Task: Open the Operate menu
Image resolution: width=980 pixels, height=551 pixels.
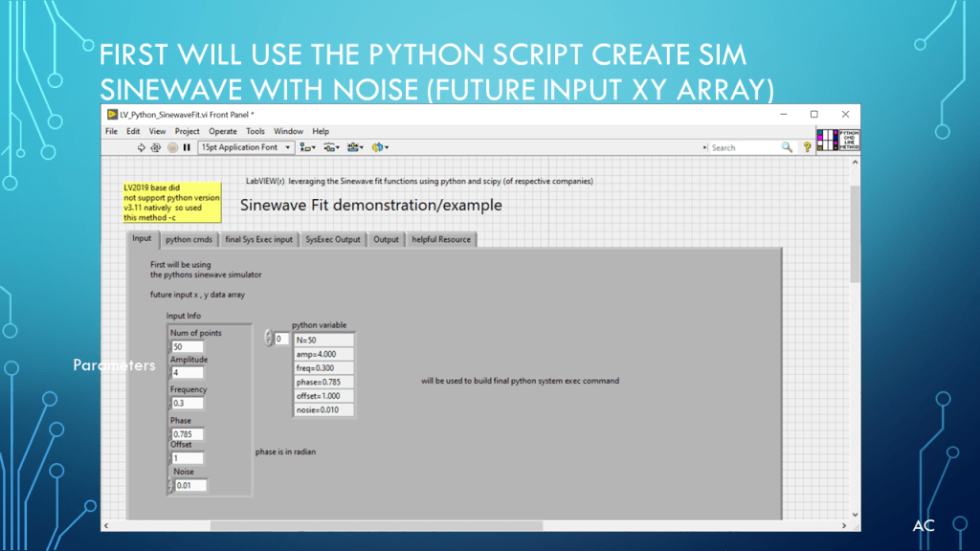Action: click(223, 131)
